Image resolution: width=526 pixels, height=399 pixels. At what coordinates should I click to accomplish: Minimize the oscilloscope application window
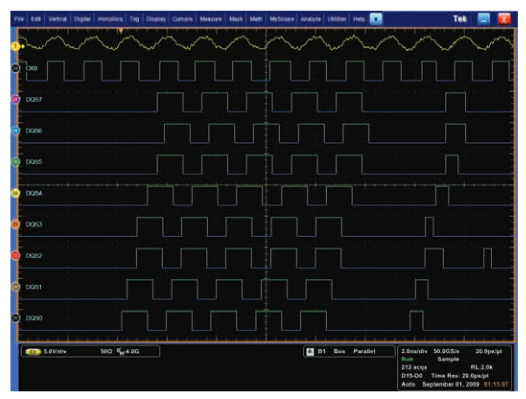[x=484, y=19]
